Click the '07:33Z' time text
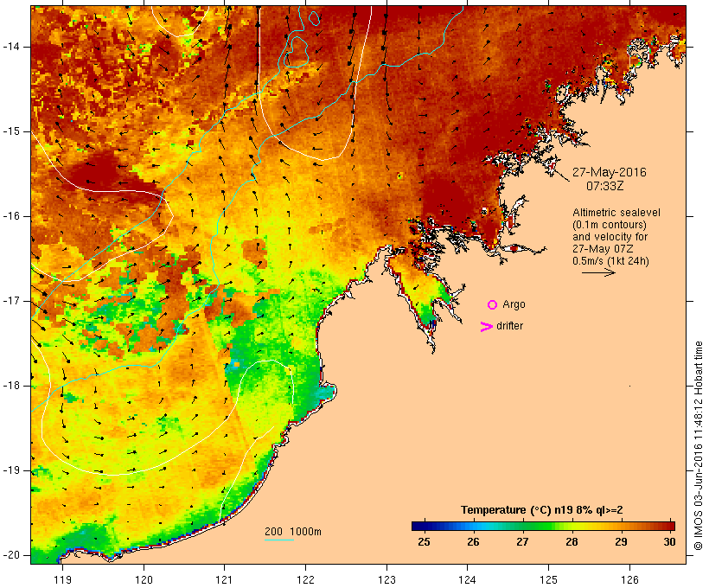709x588 pixels. [x=605, y=186]
